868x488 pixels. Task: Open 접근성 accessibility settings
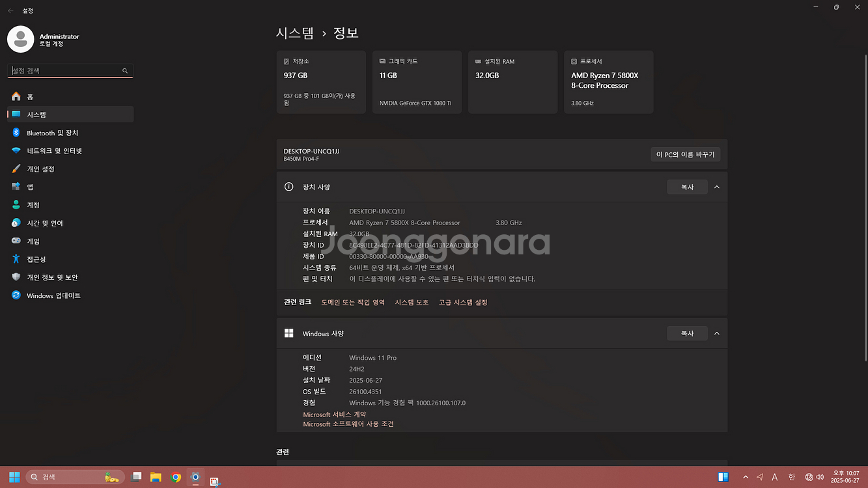coord(70,259)
